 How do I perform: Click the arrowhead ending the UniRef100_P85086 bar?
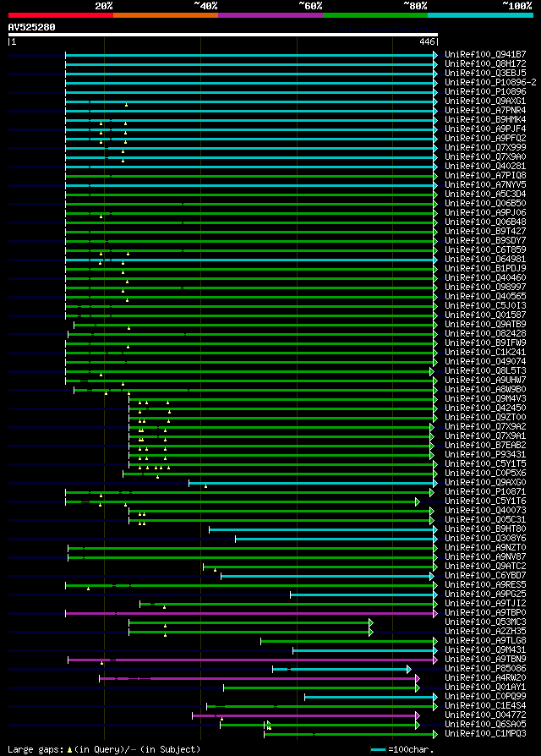(x=408, y=669)
